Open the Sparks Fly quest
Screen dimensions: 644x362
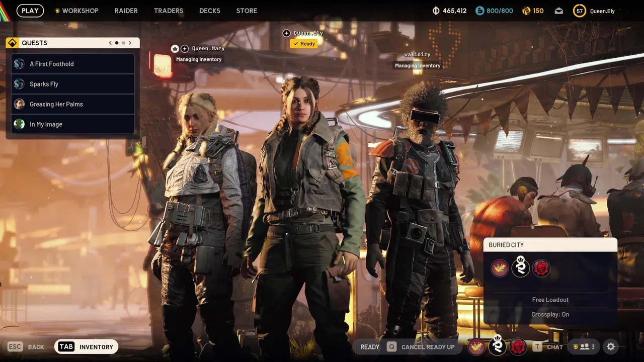pyautogui.click(x=72, y=84)
